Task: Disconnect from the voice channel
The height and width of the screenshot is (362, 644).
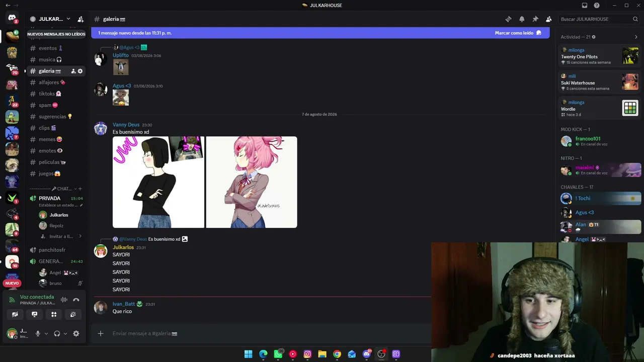Action: click(76, 300)
